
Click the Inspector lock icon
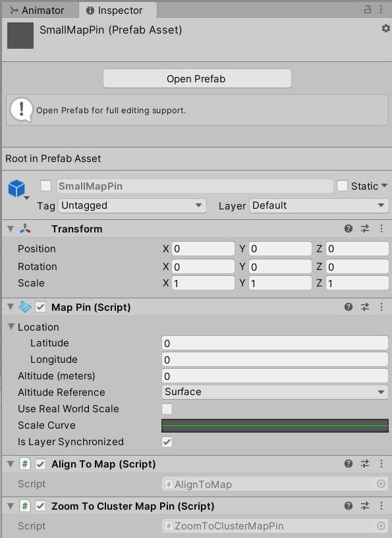pyautogui.click(x=367, y=9)
